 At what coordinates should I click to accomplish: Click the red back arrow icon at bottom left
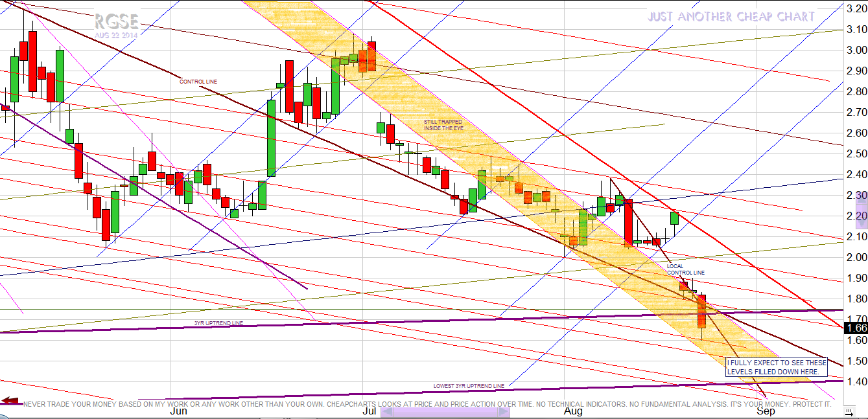(x=10, y=402)
